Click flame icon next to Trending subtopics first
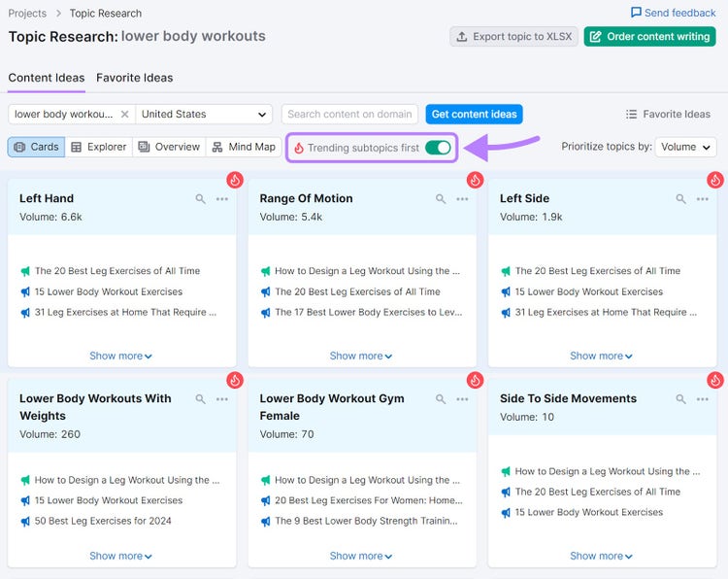The image size is (728, 579). click(299, 148)
